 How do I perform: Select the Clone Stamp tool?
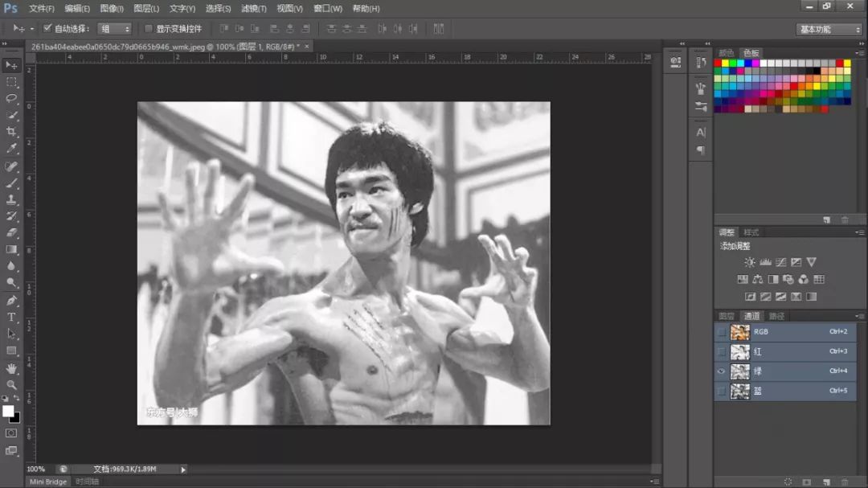[x=11, y=200]
